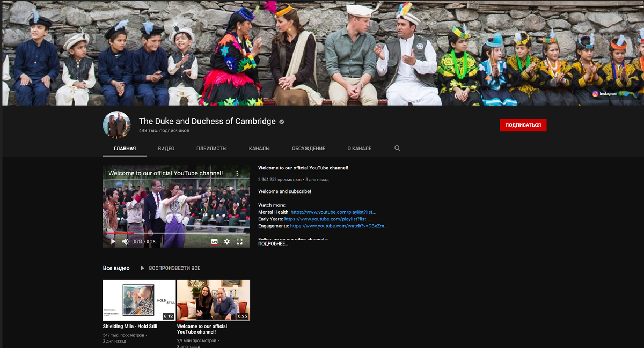
Task: Open the Instagram link on the banner
Action: click(x=605, y=94)
